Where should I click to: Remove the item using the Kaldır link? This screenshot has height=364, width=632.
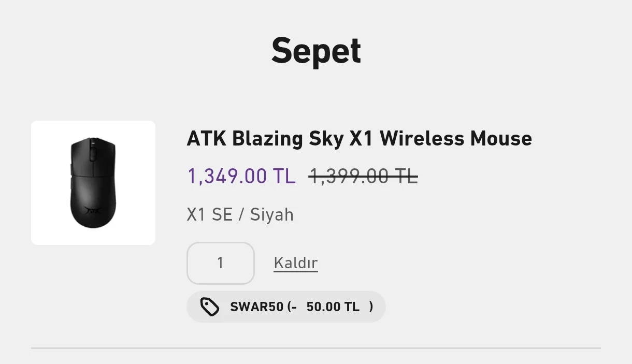[295, 263]
